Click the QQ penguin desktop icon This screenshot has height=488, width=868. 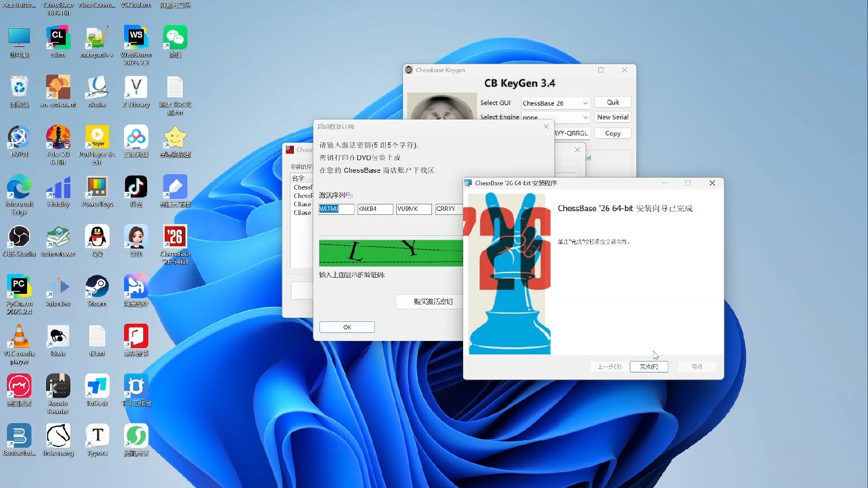click(97, 241)
